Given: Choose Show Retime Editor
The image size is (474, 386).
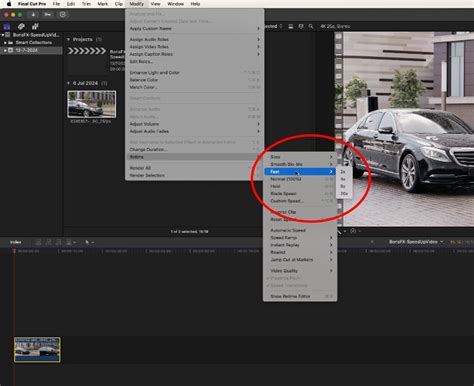Looking at the screenshot, I should [300, 296].
